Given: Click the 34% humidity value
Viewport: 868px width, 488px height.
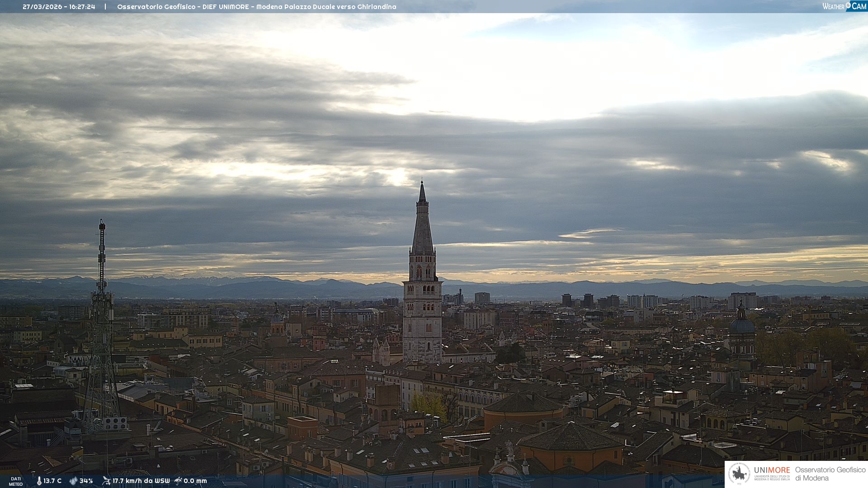Looking at the screenshot, I should 86,481.
